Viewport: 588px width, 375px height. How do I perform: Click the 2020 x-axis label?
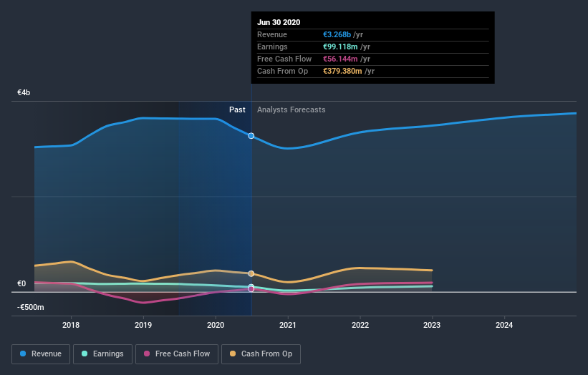(x=216, y=325)
